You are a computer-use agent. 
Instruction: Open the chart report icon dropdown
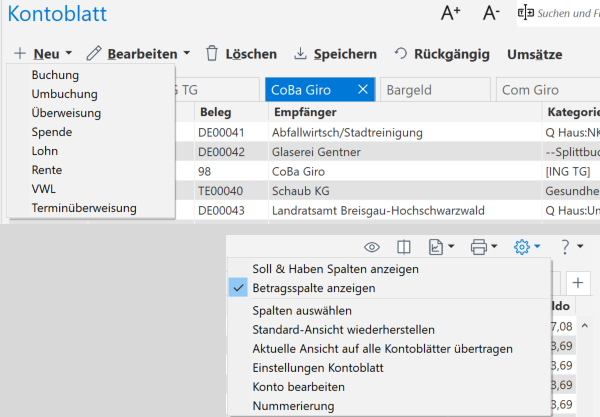(441, 246)
